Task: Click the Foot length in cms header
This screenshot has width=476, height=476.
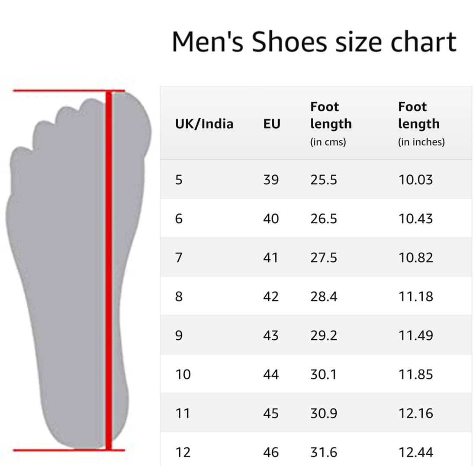Action: [x=331, y=124]
